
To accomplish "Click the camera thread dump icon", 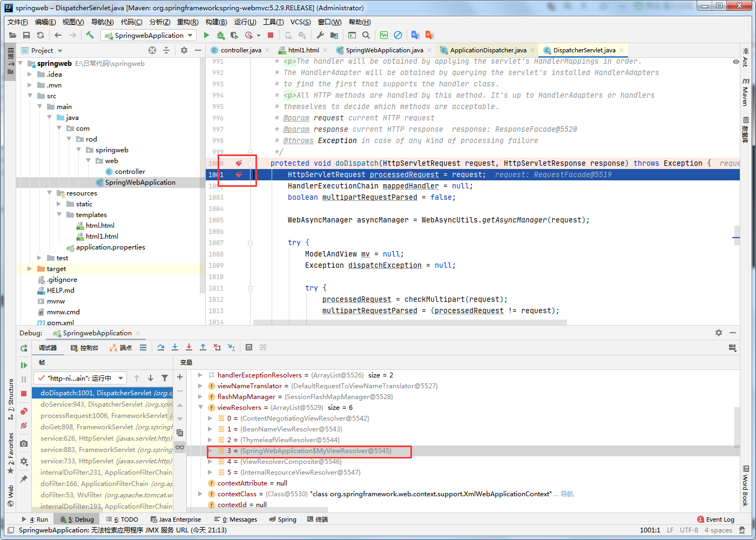I will point(24,443).
